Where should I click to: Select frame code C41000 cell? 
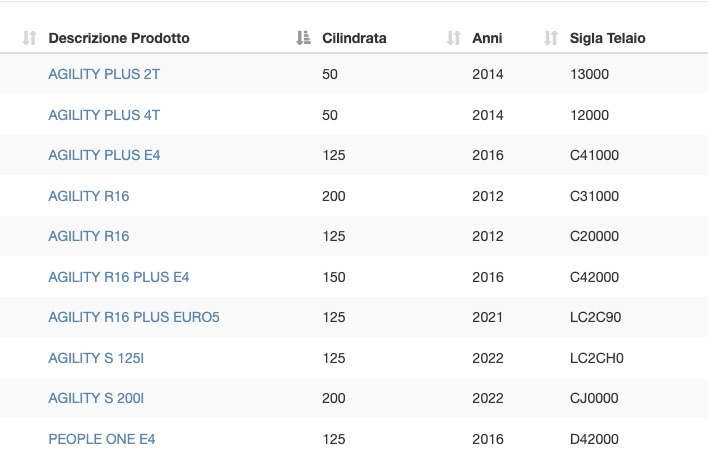(594, 155)
